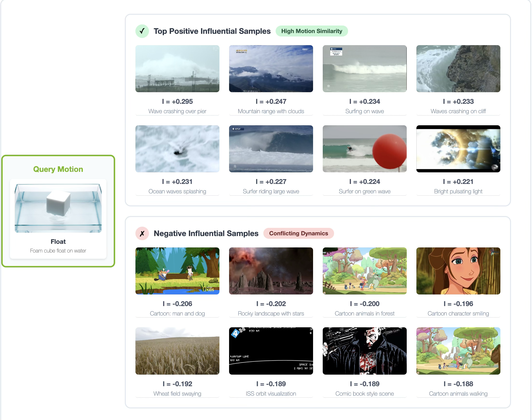Click the green checkmark icon beside Top Positive

142,31
